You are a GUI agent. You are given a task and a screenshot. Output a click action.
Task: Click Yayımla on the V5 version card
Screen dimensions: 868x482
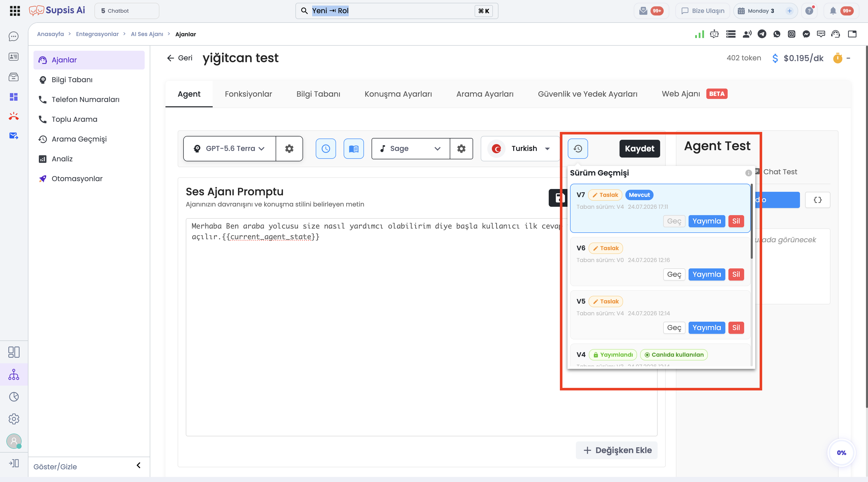tap(707, 328)
